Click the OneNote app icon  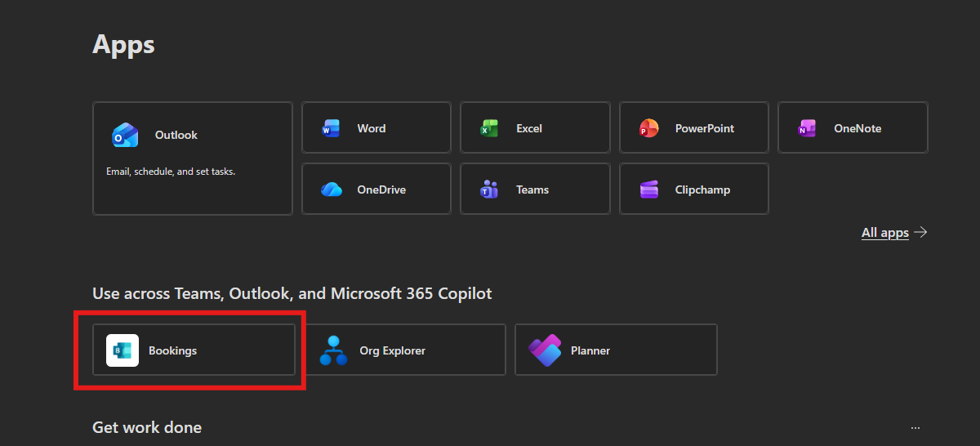point(807,128)
